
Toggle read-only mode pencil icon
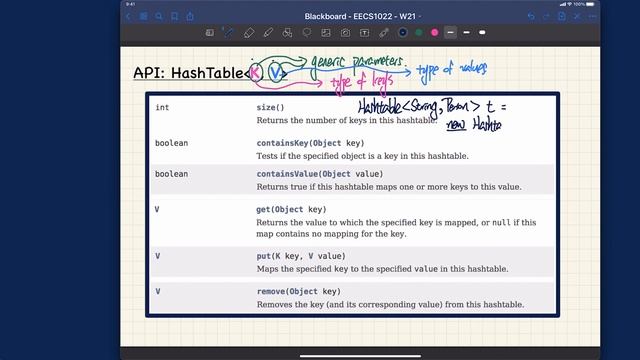577,16
